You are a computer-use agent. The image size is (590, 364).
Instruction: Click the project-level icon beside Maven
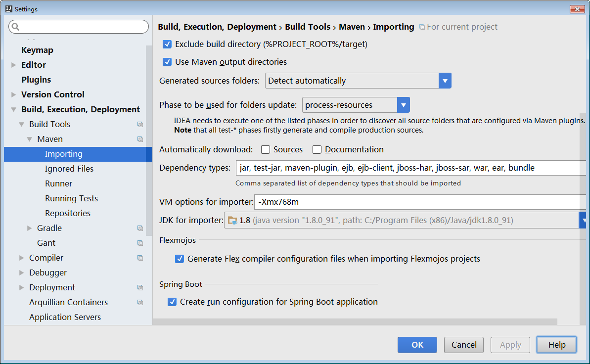coord(140,139)
